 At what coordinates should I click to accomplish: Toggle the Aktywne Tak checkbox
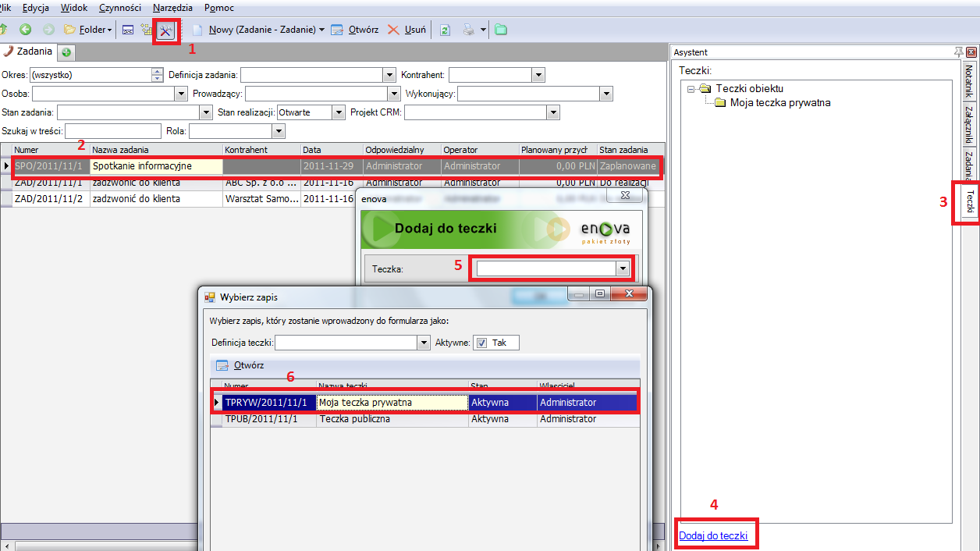pyautogui.click(x=481, y=343)
